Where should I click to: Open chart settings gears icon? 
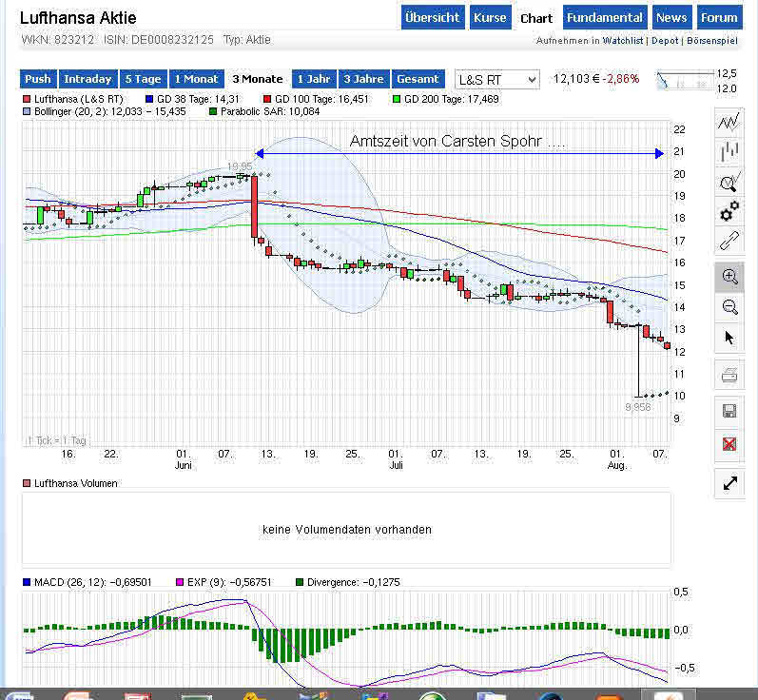click(729, 210)
